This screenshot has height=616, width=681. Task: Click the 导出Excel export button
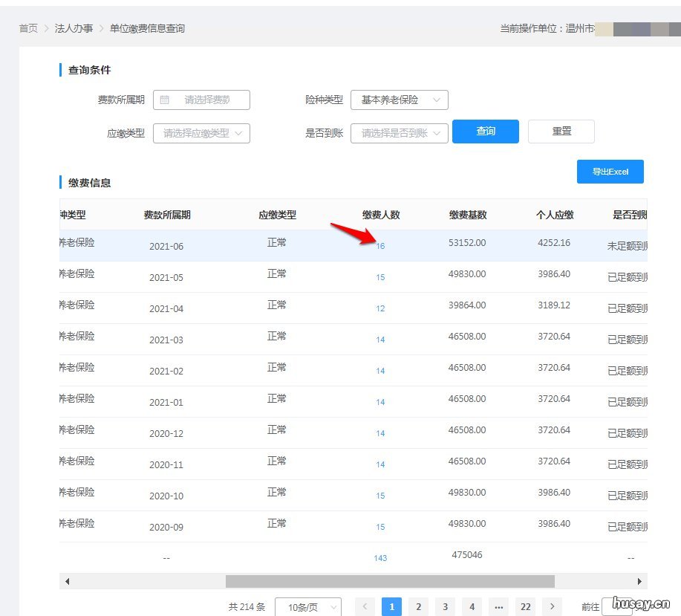pos(610,171)
